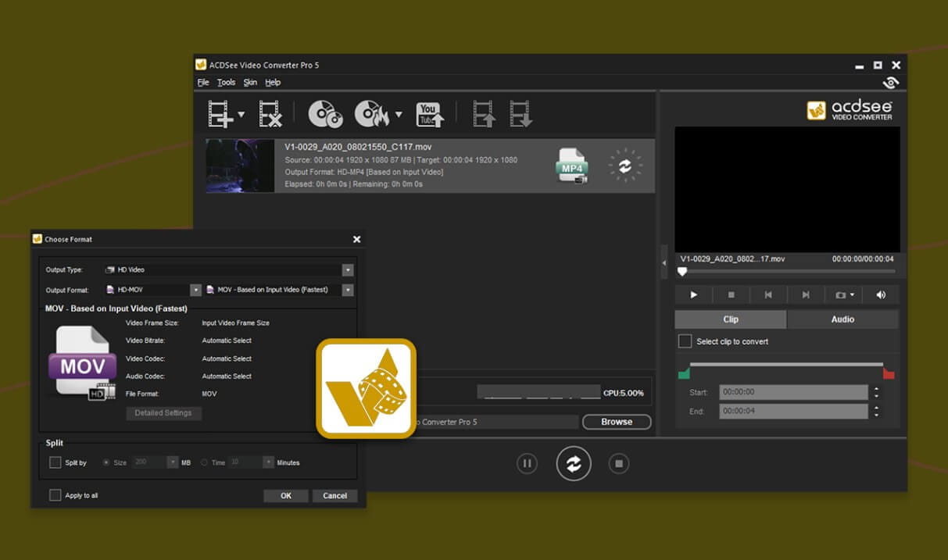Click the green clip start marker
This screenshot has width=948, height=560.
click(684, 373)
